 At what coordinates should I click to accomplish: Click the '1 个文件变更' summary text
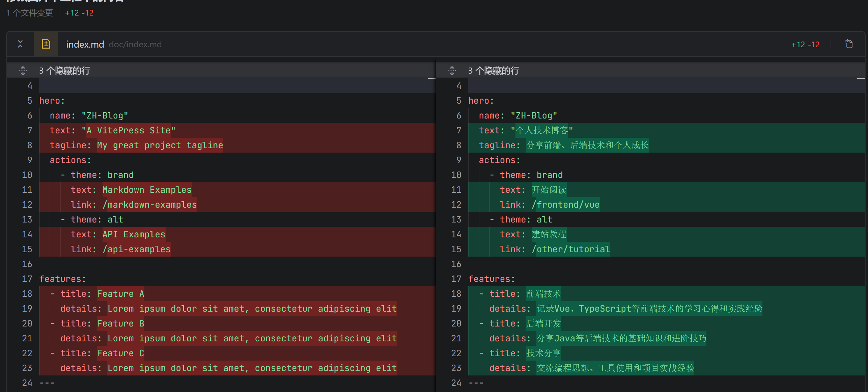coord(30,13)
